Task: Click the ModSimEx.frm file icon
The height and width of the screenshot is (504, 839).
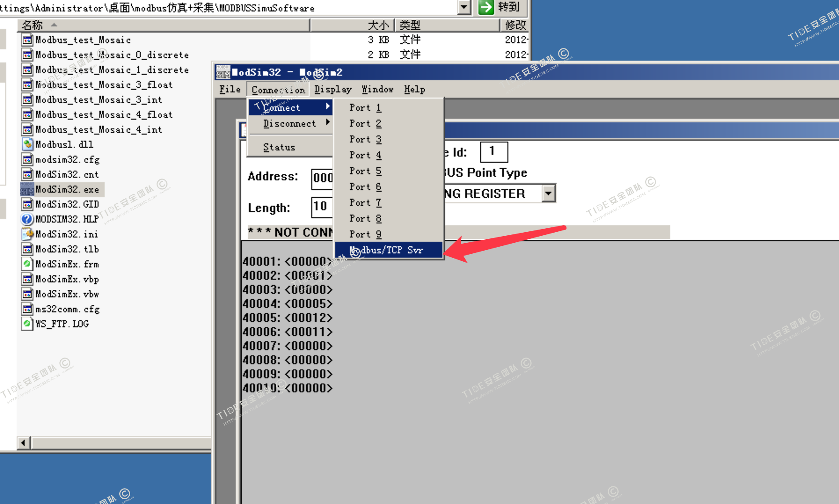Action: click(x=27, y=264)
